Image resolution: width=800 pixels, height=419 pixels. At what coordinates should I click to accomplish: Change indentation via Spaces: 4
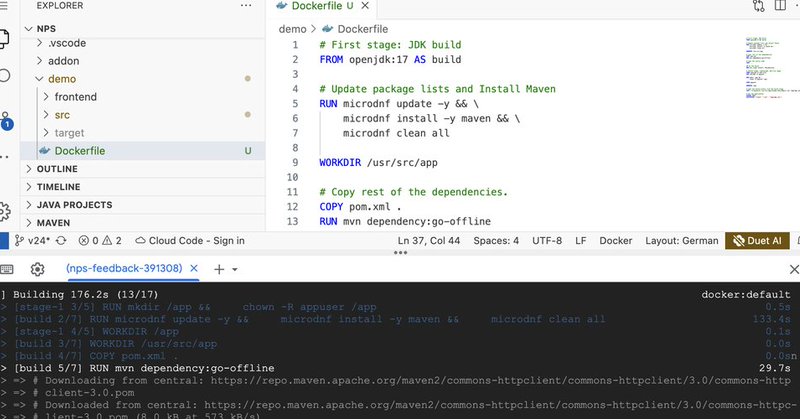496,240
